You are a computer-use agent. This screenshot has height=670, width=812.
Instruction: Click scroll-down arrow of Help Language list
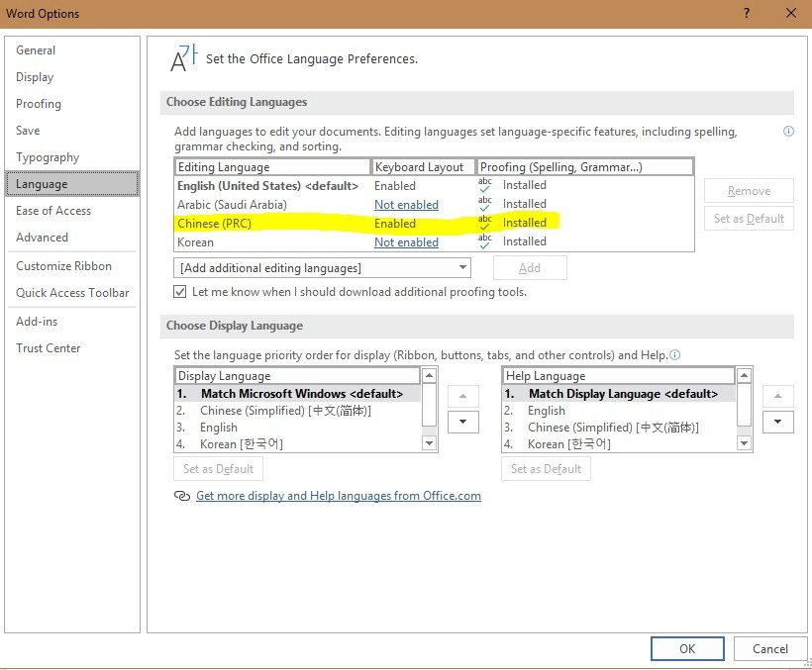pos(744,443)
